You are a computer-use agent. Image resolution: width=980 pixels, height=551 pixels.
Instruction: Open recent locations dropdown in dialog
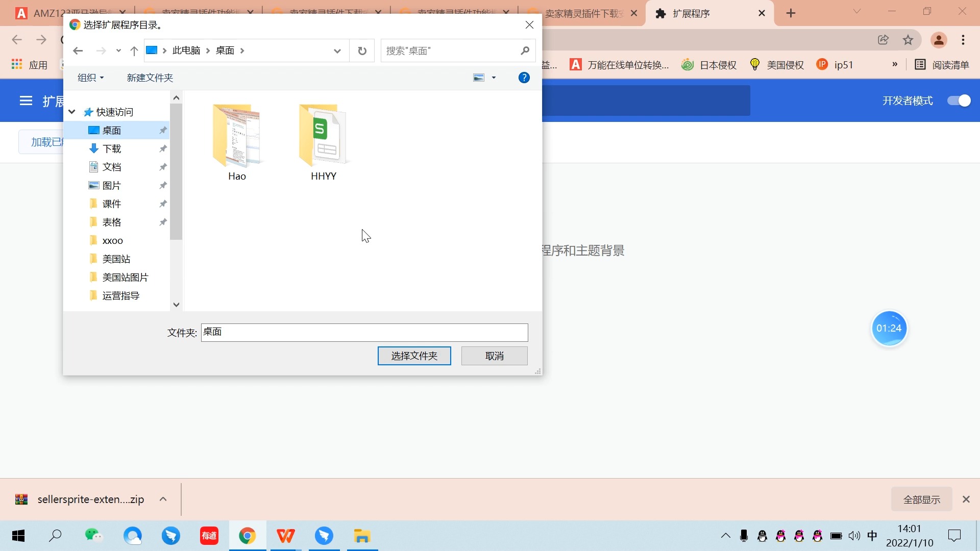pyautogui.click(x=118, y=51)
